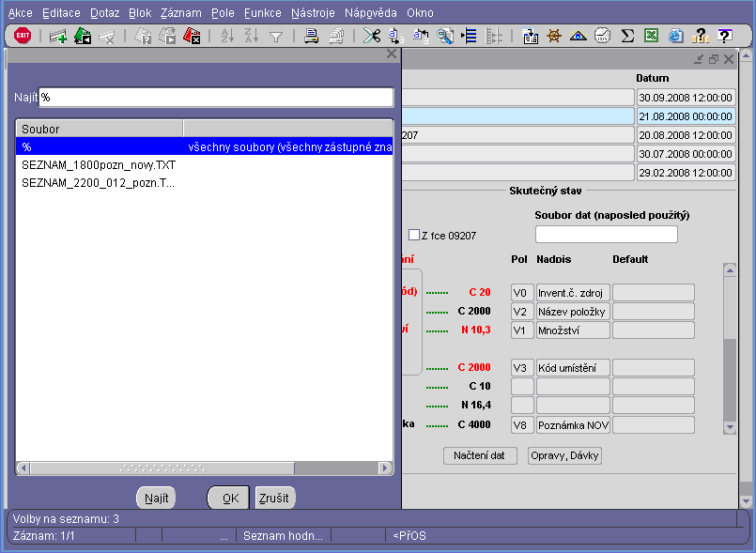Click the paste icon with left arrow

(x=421, y=36)
